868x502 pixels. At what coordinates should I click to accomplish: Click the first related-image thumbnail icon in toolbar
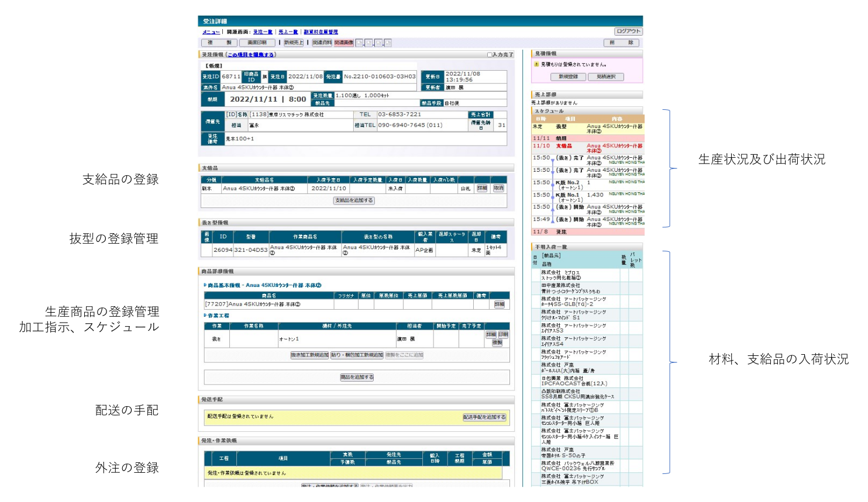tap(360, 43)
